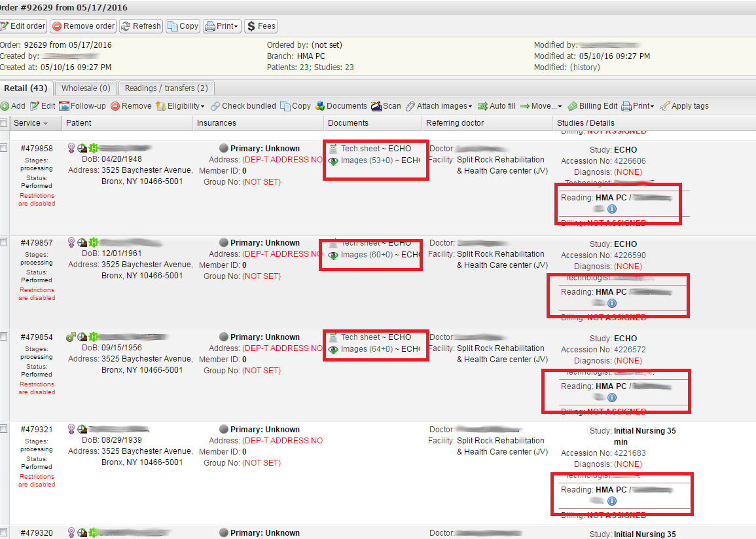Open the Documents toolbar item
The image size is (756, 539).
point(342,106)
